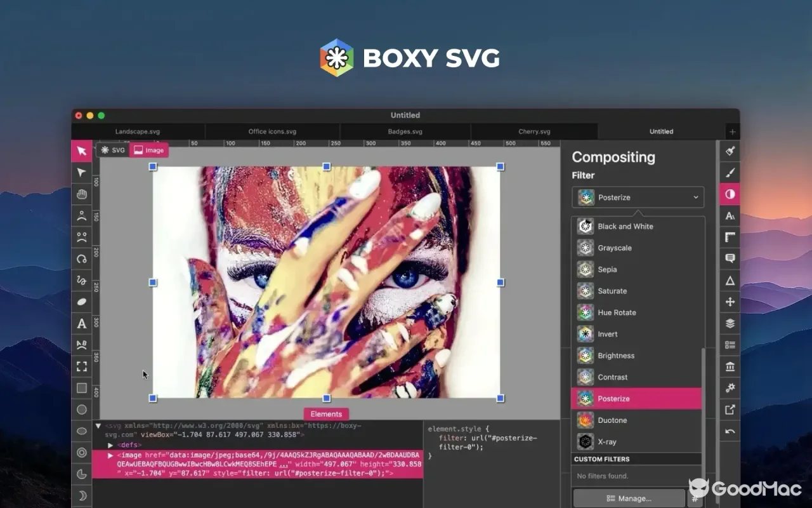Open the Typography panel

click(730, 216)
